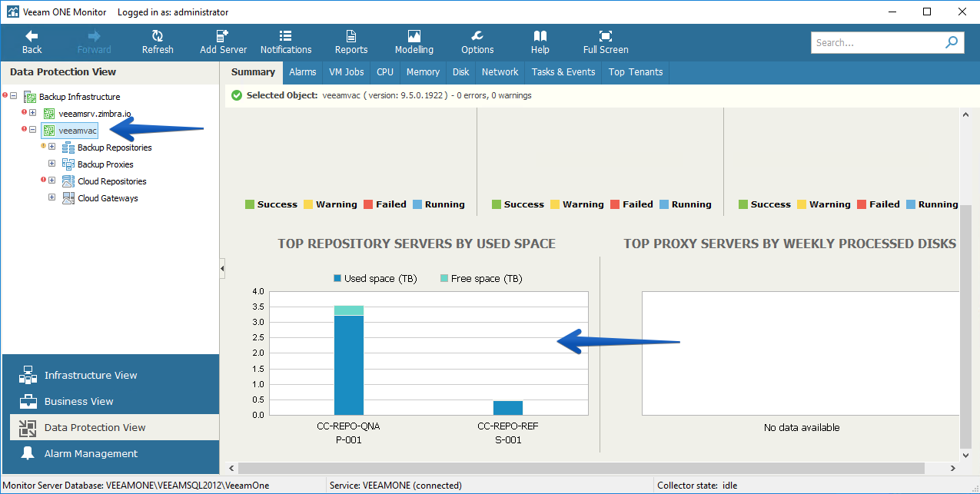Click the Used space legend swatch
The width and height of the screenshot is (980, 494).
[x=337, y=278]
